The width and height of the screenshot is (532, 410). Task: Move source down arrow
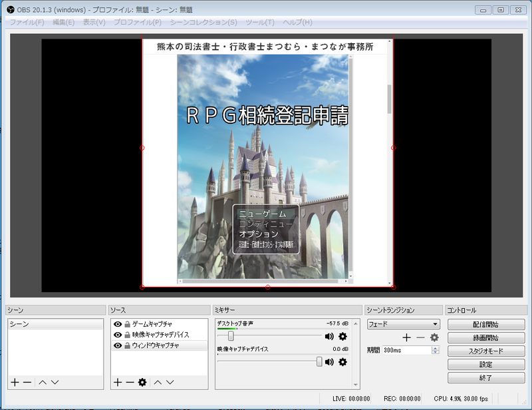(x=170, y=382)
